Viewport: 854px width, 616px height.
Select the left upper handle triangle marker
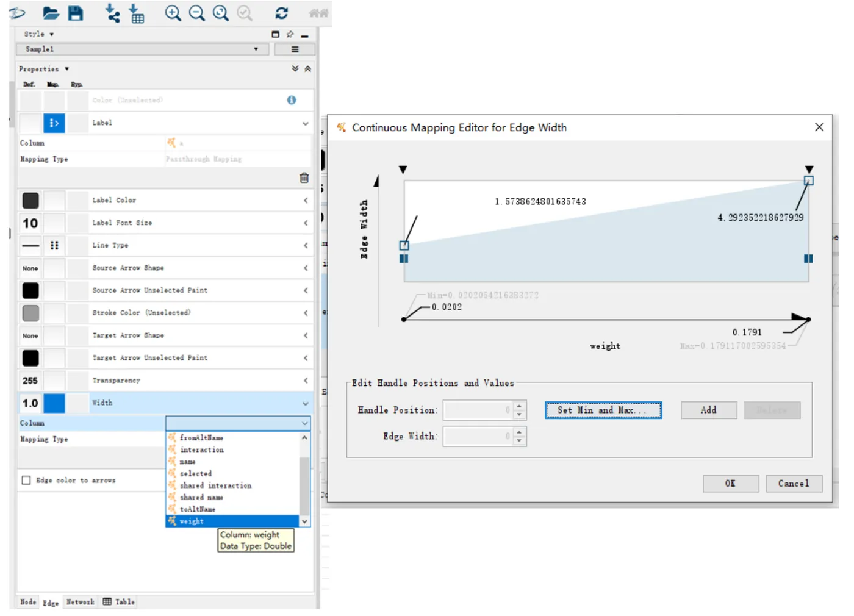click(x=403, y=170)
